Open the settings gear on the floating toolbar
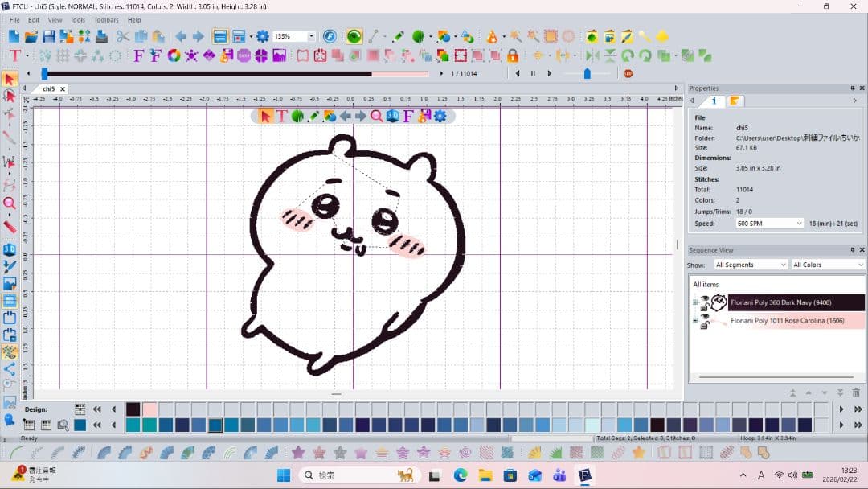868x489 pixels. [439, 116]
